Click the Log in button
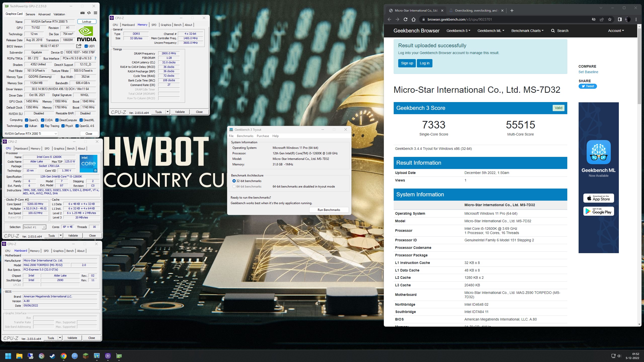The height and width of the screenshot is (362, 644). click(x=424, y=63)
